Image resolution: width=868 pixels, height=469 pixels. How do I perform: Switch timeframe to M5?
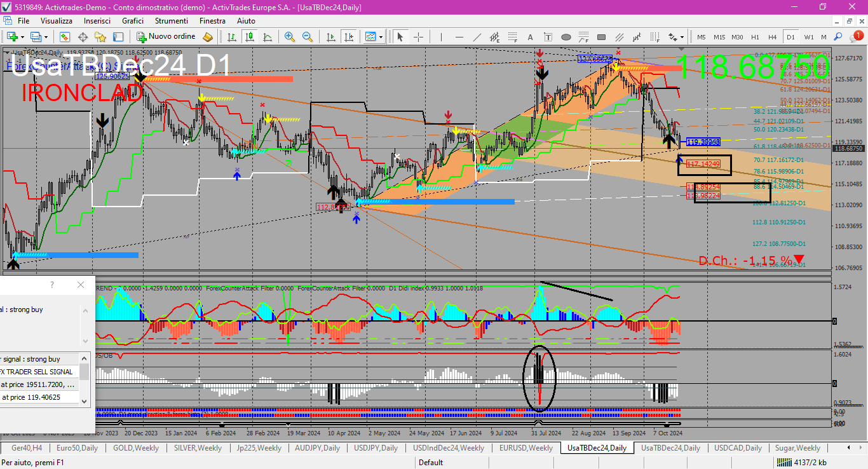702,37
